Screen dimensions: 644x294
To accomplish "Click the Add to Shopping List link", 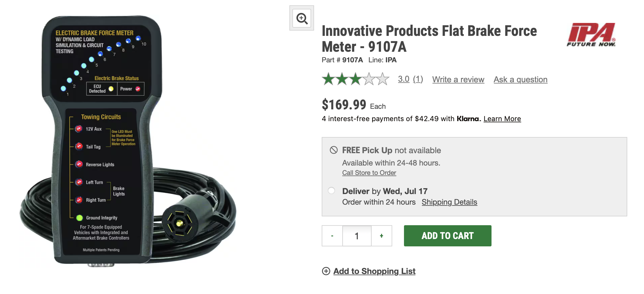I will [374, 271].
